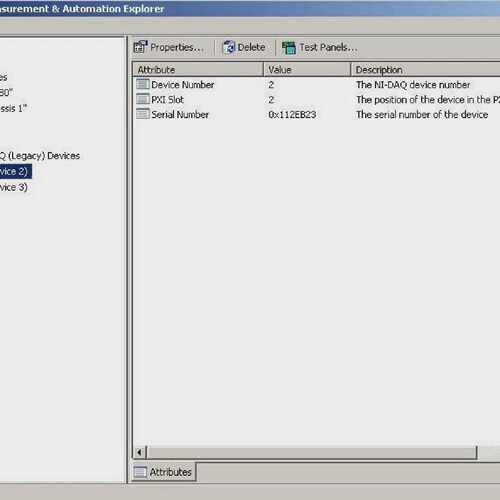
Task: Click the Measurement & Automation Explorer title bar
Action: pyautogui.click(x=250, y=9)
